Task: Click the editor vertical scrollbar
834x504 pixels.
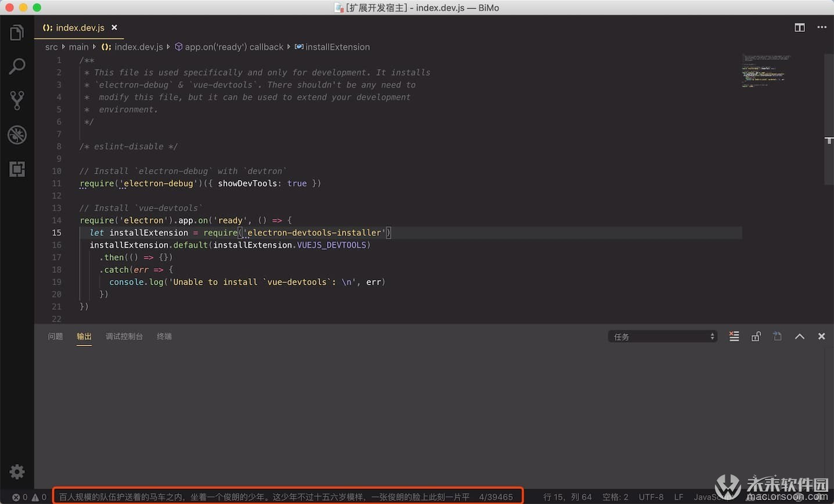Action: click(829, 119)
